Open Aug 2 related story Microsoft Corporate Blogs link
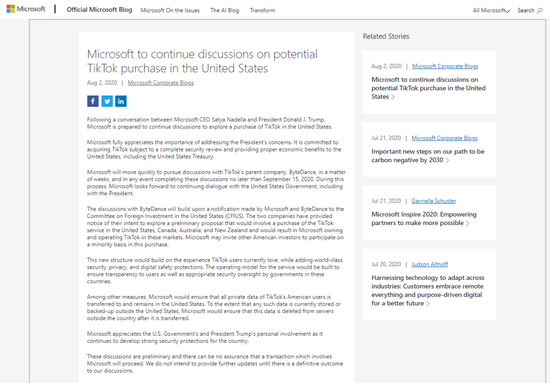The height and width of the screenshot is (383, 550). click(x=445, y=66)
